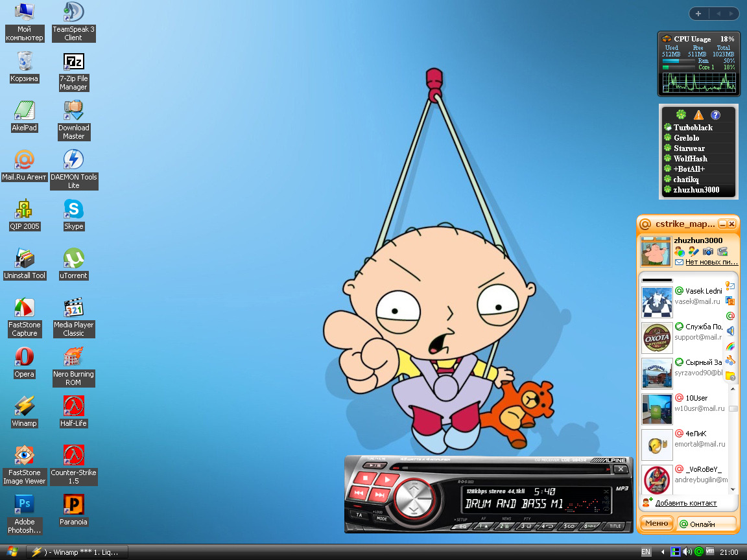Select the Мой компьютер icon
Image resolution: width=747 pixels, height=560 pixels.
pos(24,22)
